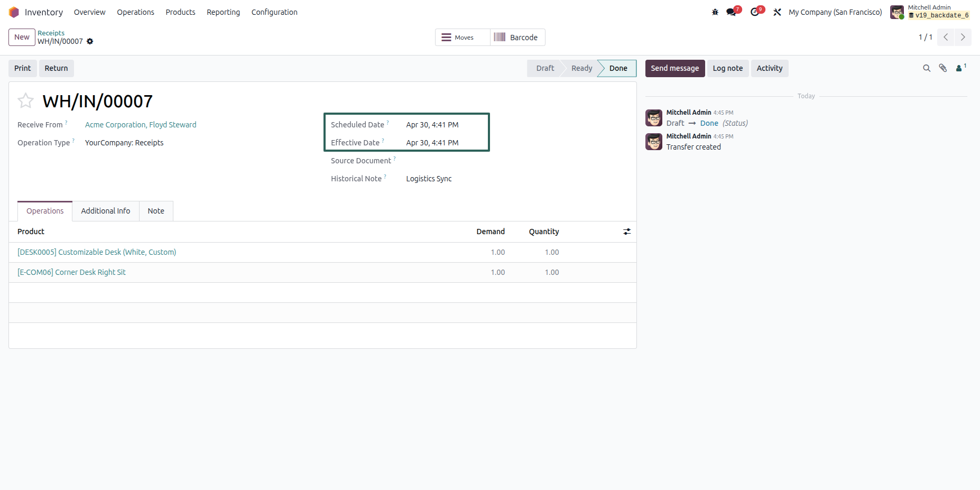Image resolution: width=980 pixels, height=490 pixels.
Task: Open the wrench tools icon
Action: [777, 12]
